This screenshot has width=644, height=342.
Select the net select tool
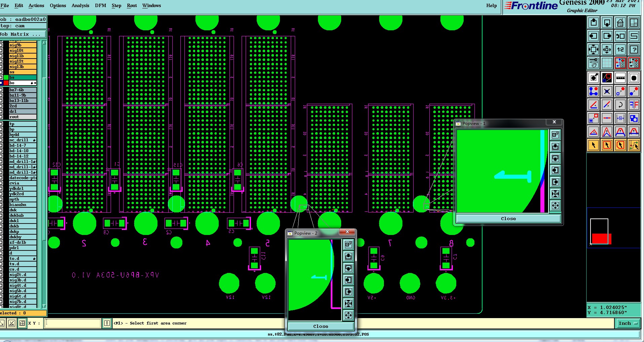click(634, 145)
